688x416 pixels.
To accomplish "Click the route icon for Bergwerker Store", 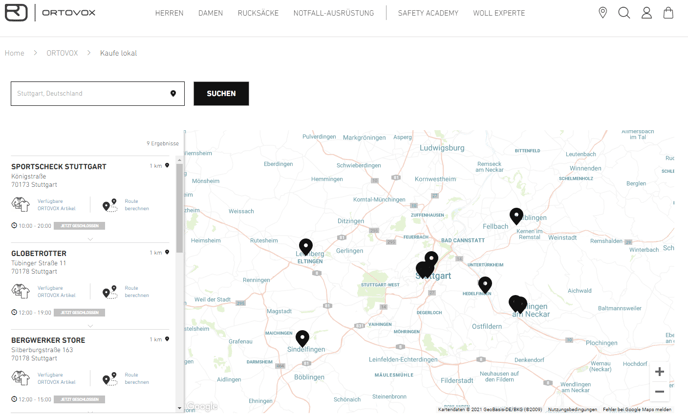I will coord(110,379).
